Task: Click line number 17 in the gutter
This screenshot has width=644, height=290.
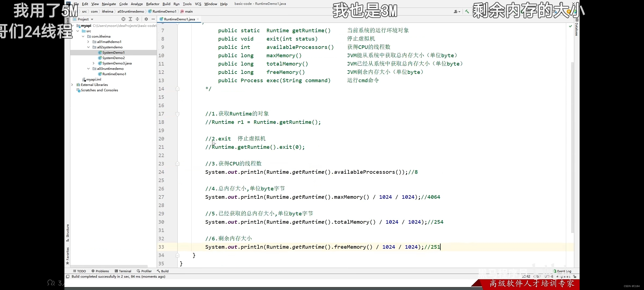Action: 161,114
